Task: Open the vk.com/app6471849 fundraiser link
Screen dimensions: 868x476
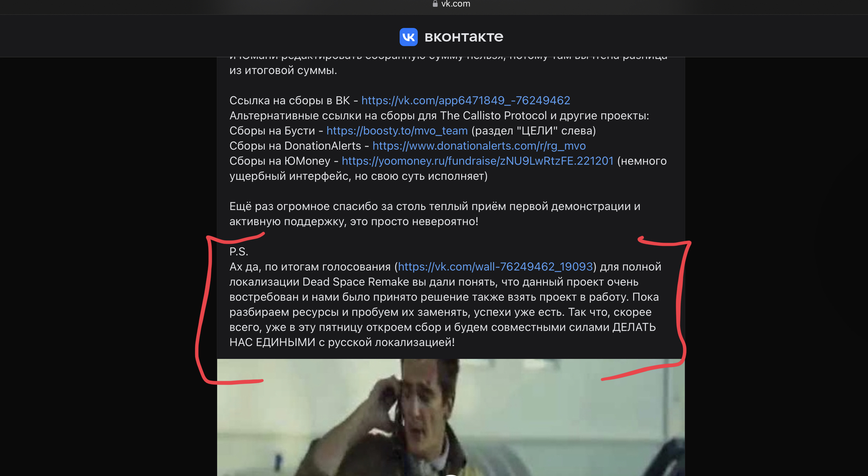Action: pos(465,100)
